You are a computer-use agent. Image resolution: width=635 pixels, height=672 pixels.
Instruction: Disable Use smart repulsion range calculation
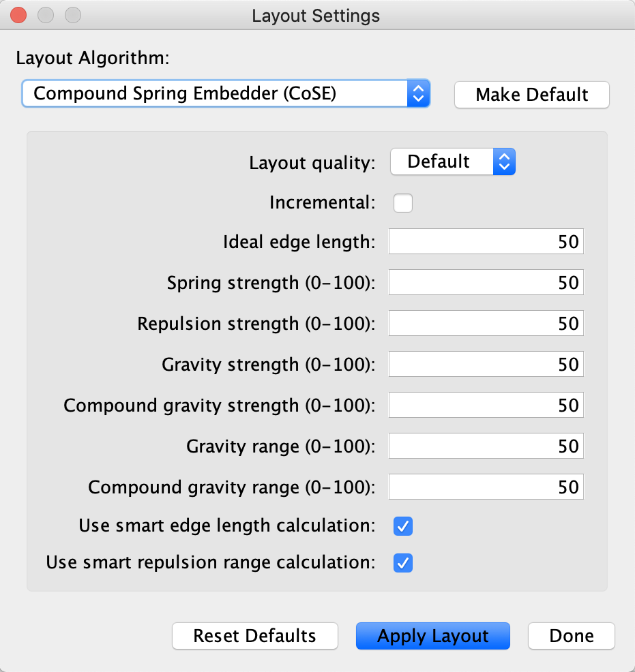(x=403, y=563)
